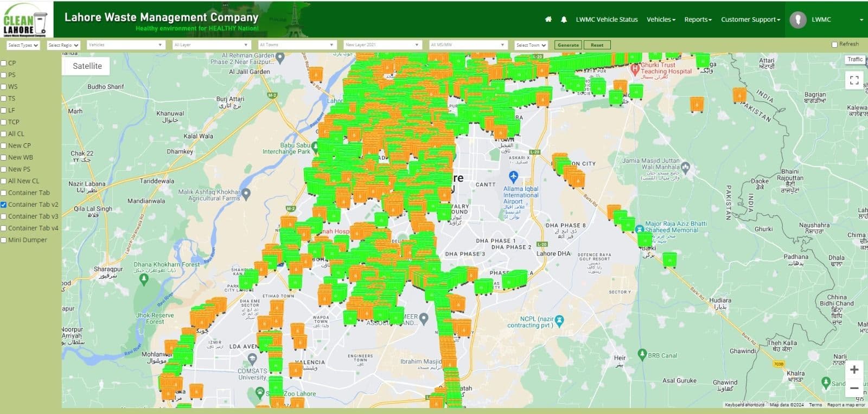Image resolution: width=868 pixels, height=414 pixels.
Task: Click the LWMC user avatar
Action: 797,20
